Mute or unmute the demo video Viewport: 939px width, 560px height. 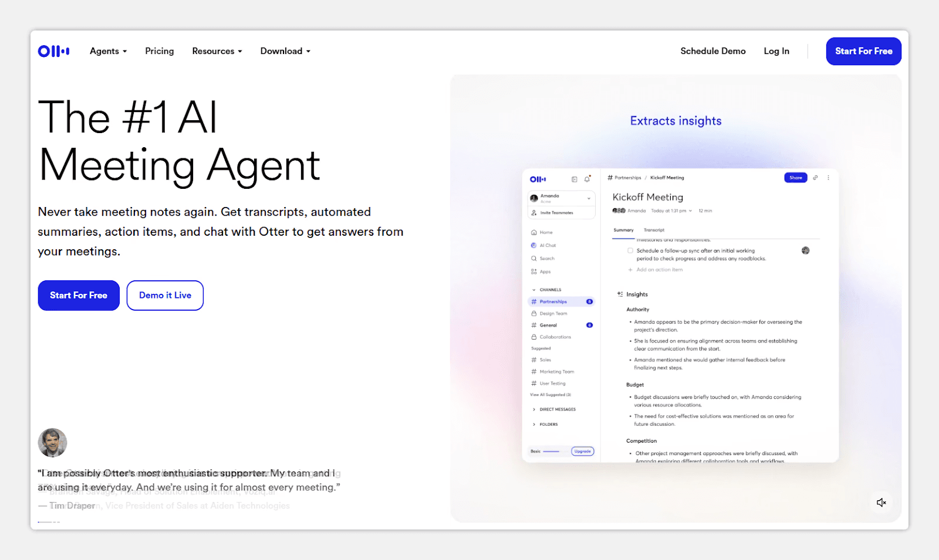pos(881,503)
